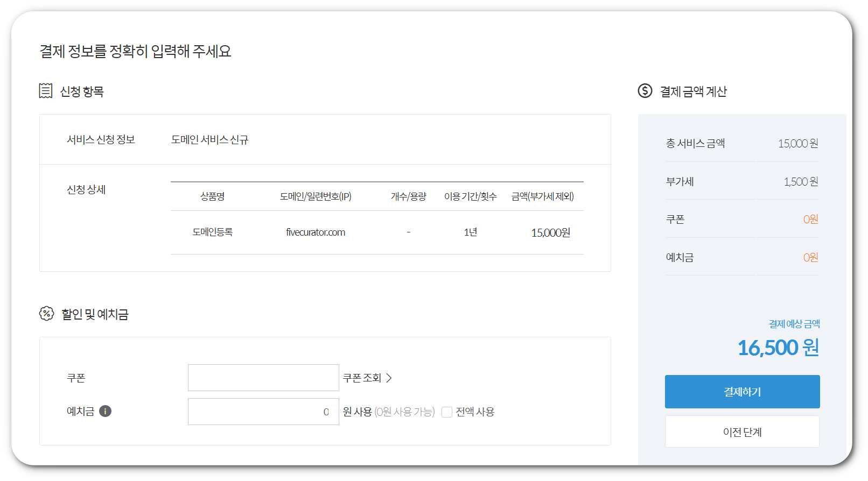This screenshot has height=481, width=868.
Task: Click the 개수/용량 column header
Action: [x=409, y=196]
